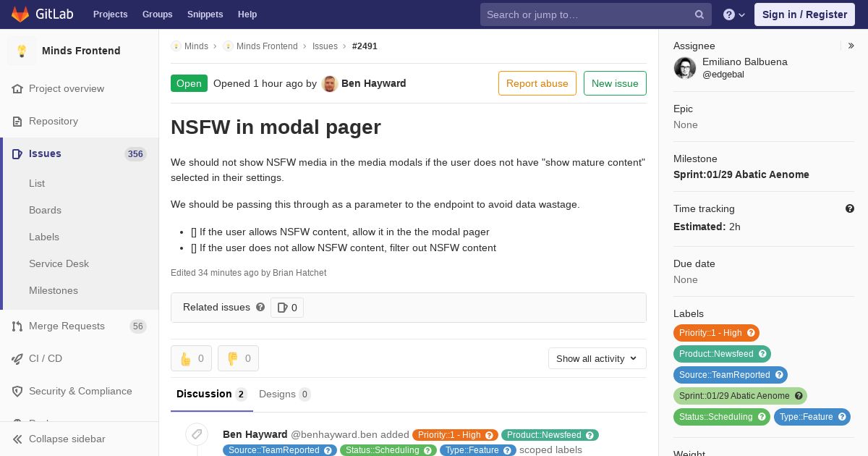Click the help icon on Priority::1 - High sidebar label
The height and width of the screenshot is (456, 868).
click(751, 333)
